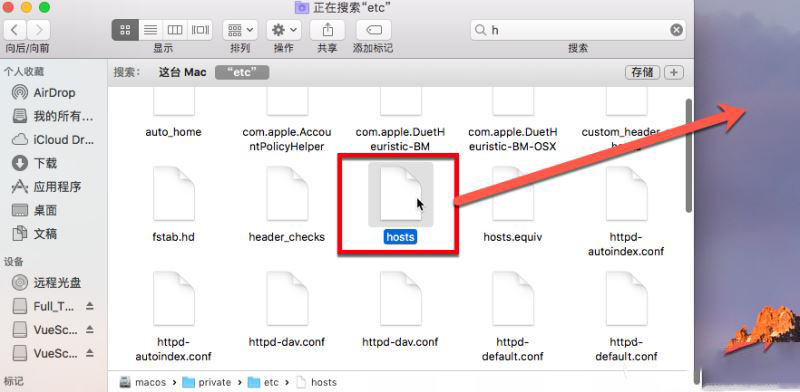This screenshot has height=392, width=800.
Task: Switch to icon view mode
Action: pos(125,30)
